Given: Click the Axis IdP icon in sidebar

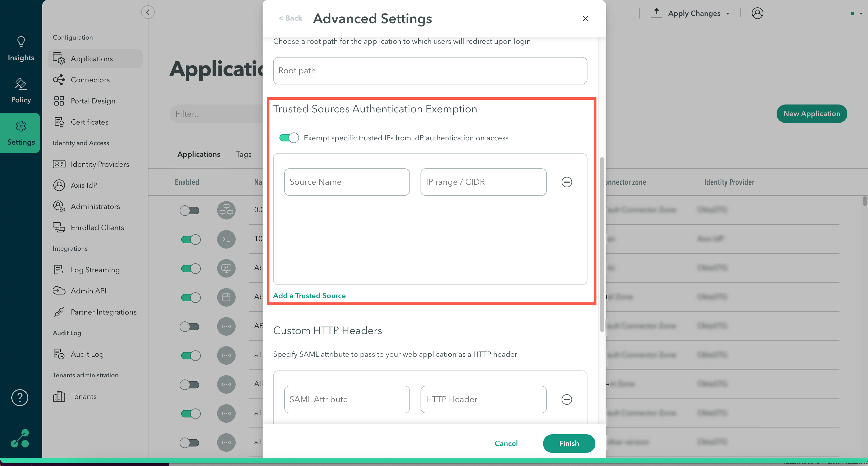Looking at the screenshot, I should pyautogui.click(x=59, y=185).
